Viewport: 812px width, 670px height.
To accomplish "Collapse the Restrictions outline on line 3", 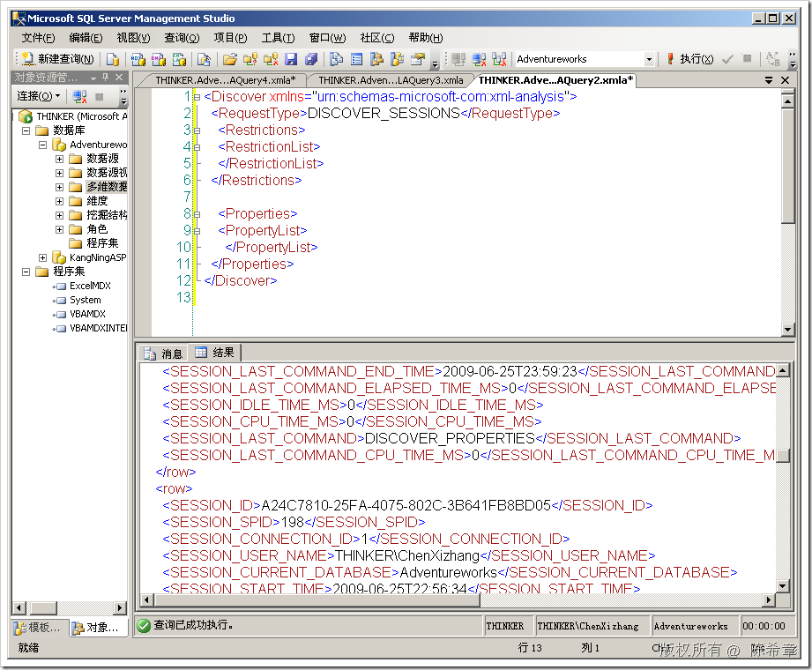I will (197, 130).
